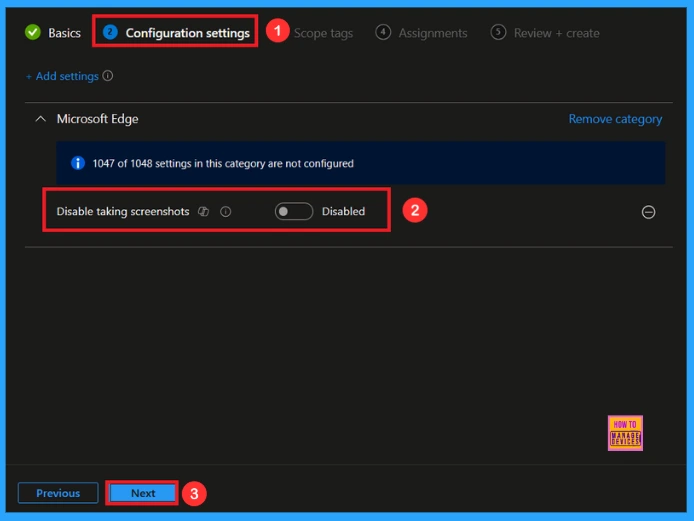Jump to the Assignments step

click(432, 33)
